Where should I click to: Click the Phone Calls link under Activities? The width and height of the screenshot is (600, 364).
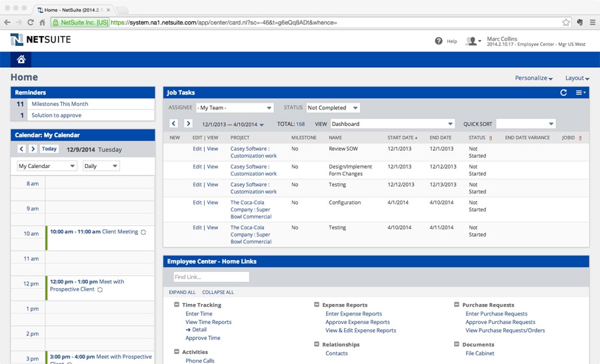tap(200, 361)
